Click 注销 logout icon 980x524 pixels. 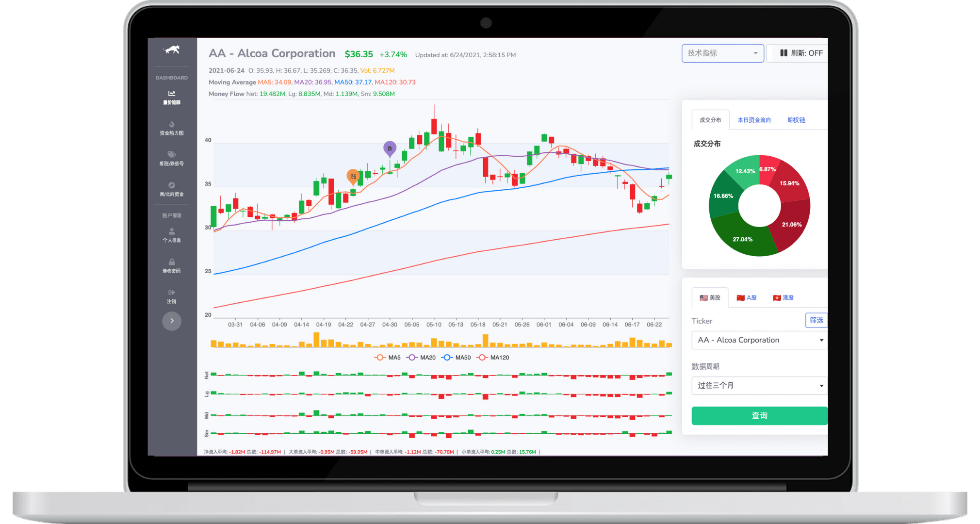tap(172, 293)
